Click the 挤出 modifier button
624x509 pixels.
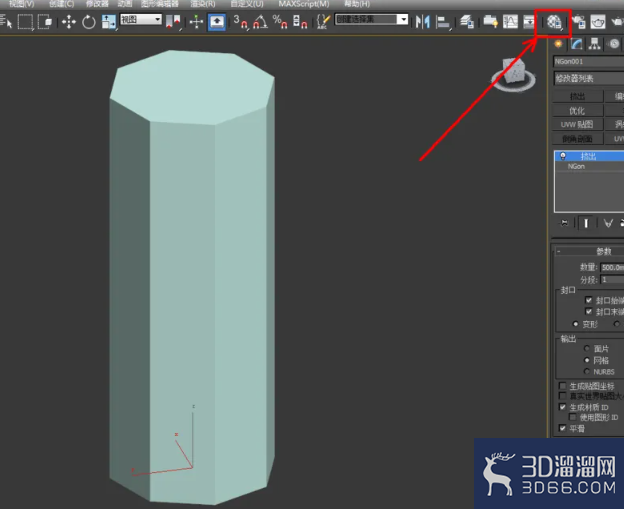tap(577, 96)
